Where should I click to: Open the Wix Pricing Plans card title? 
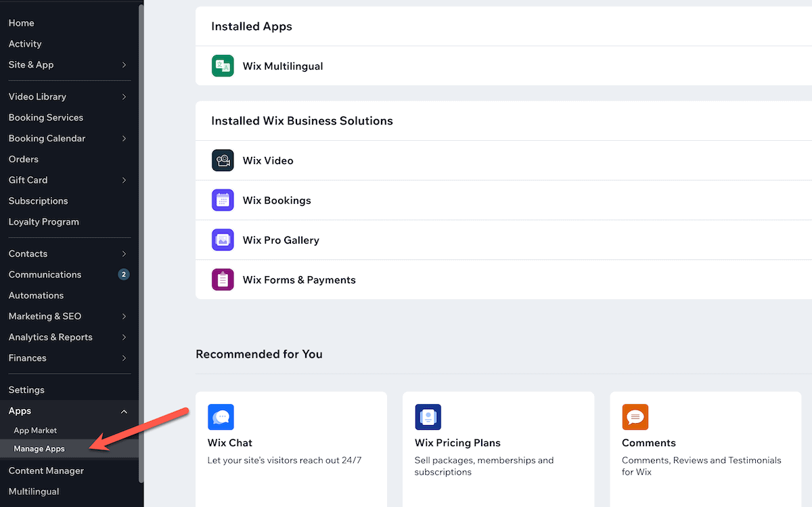457,443
